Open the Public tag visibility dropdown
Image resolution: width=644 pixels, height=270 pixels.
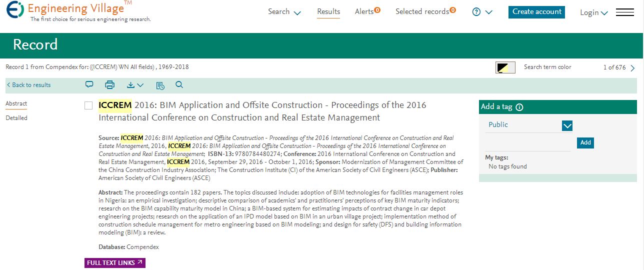pos(529,125)
